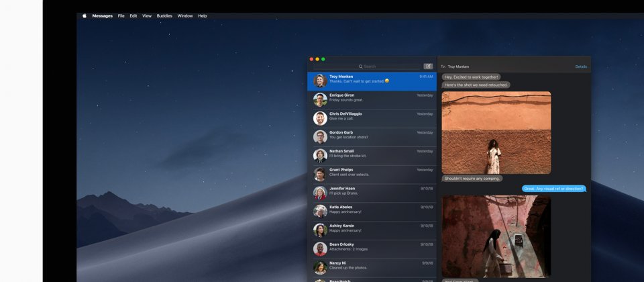This screenshot has height=282, width=644.
Task: Click the To recipient Troy Monken
Action: 458,66
